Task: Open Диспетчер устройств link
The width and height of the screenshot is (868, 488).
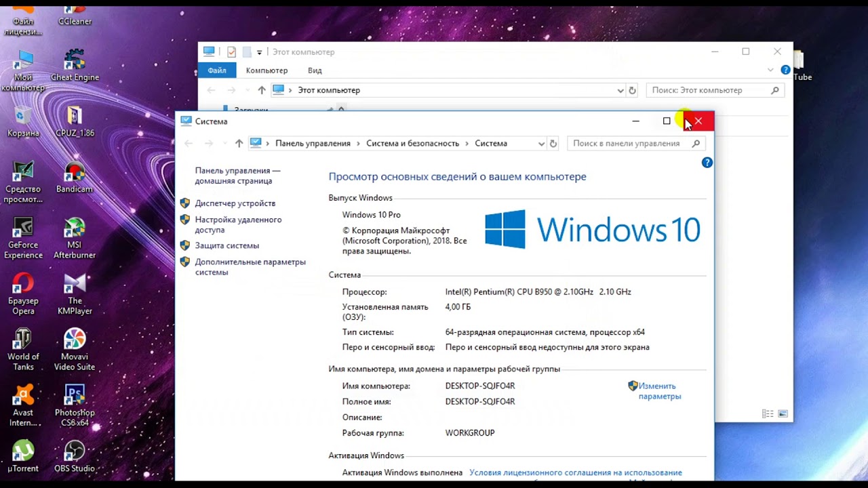Action: pyautogui.click(x=235, y=203)
